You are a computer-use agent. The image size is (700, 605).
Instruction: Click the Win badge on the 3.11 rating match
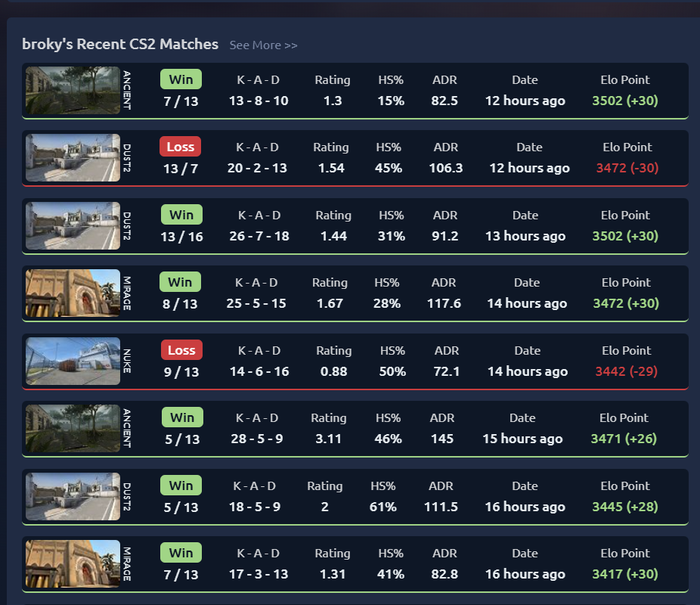point(182,417)
